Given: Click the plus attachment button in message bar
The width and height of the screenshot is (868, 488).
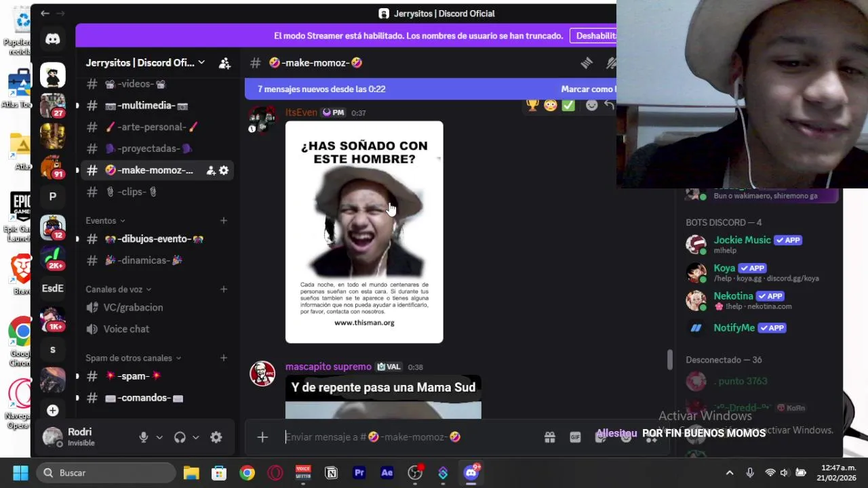Looking at the screenshot, I should 262,437.
